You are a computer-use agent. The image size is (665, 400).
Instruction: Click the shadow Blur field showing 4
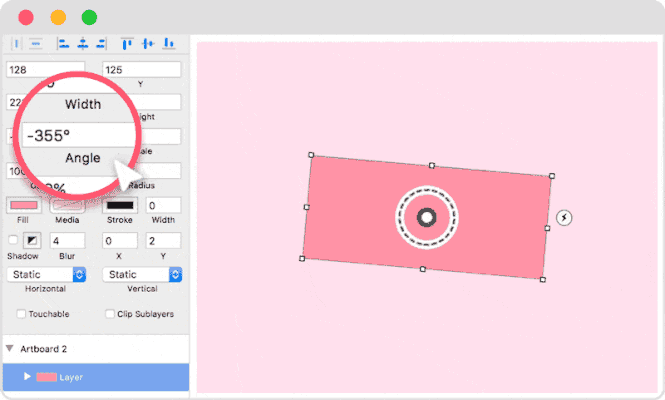67,241
